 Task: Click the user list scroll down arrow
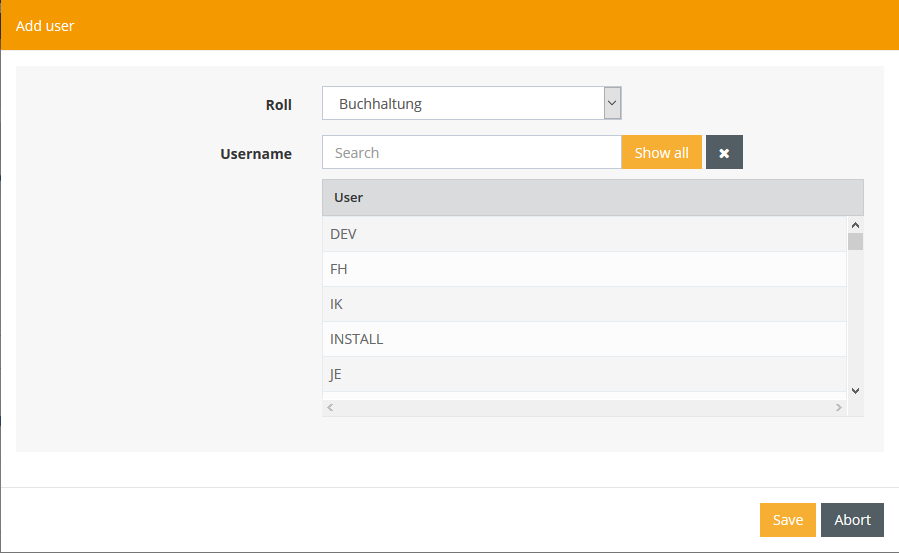coord(855,390)
